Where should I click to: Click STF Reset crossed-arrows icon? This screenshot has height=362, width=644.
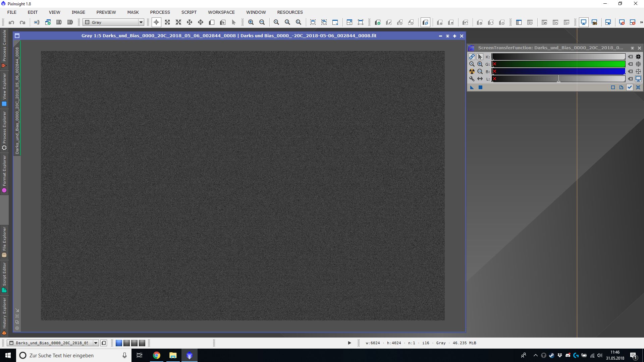[638, 87]
